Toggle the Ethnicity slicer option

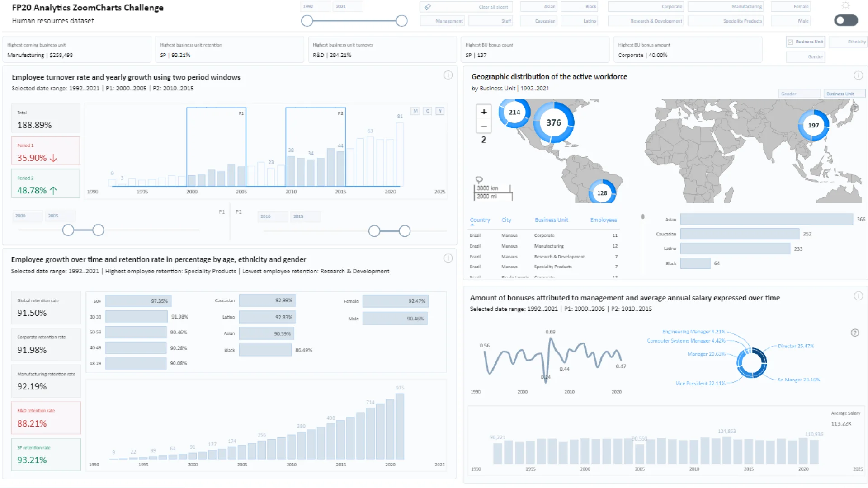849,42
